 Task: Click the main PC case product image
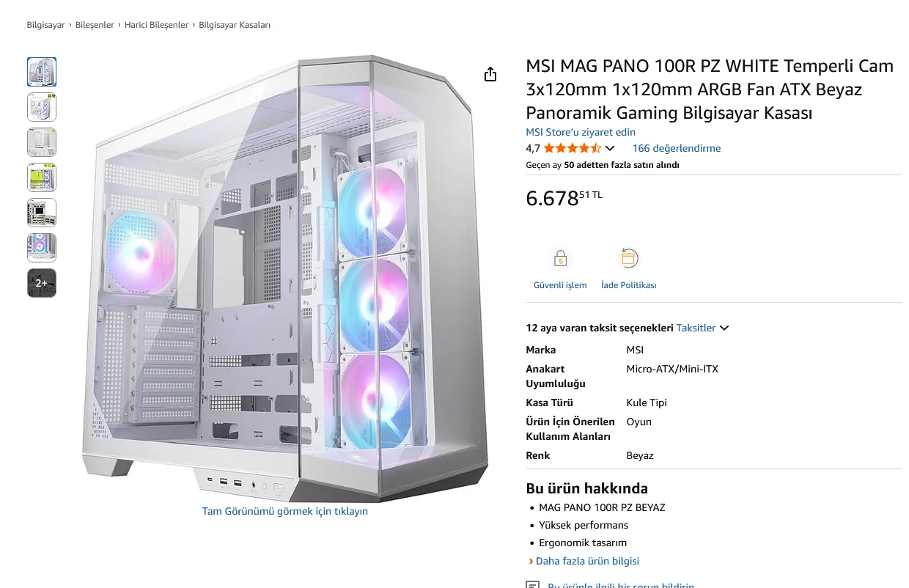pos(285,277)
